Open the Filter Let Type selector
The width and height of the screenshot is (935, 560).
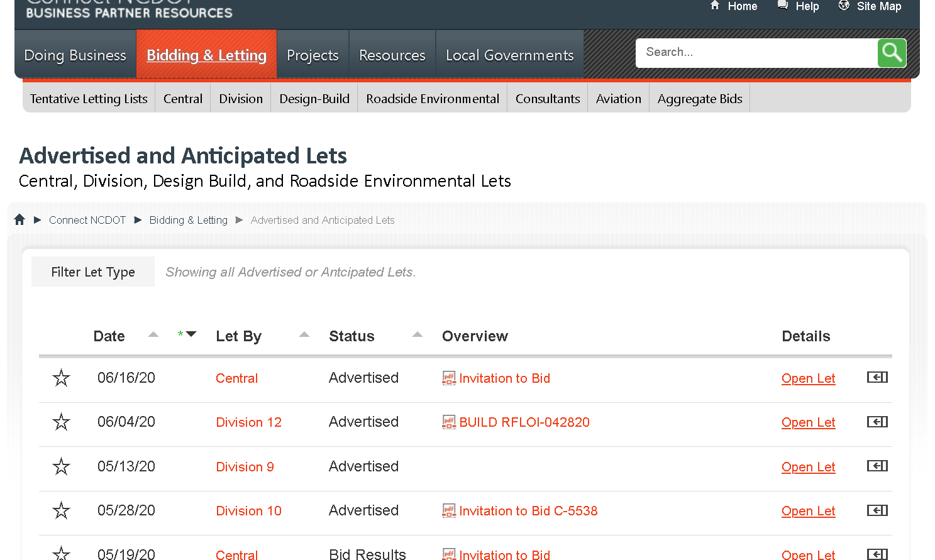point(93,272)
